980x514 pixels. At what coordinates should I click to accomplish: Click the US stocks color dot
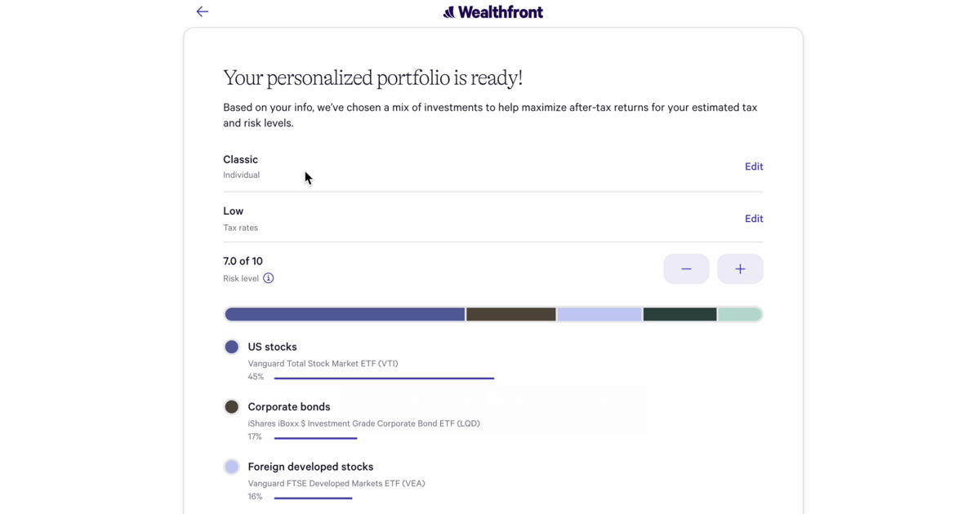coord(232,347)
